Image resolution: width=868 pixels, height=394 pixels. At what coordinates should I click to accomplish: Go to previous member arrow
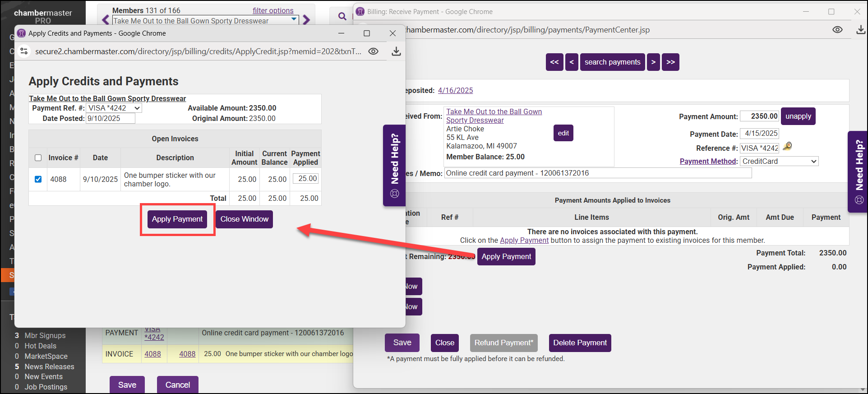click(106, 20)
